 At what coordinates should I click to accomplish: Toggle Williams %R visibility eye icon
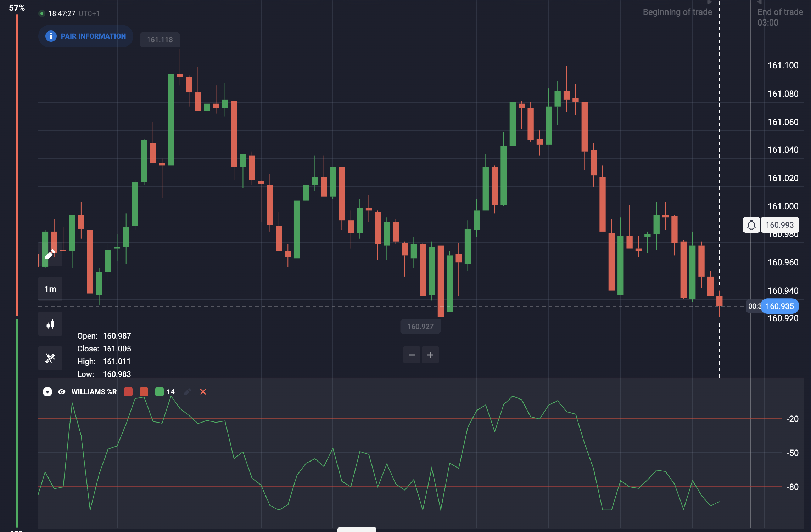click(x=62, y=392)
